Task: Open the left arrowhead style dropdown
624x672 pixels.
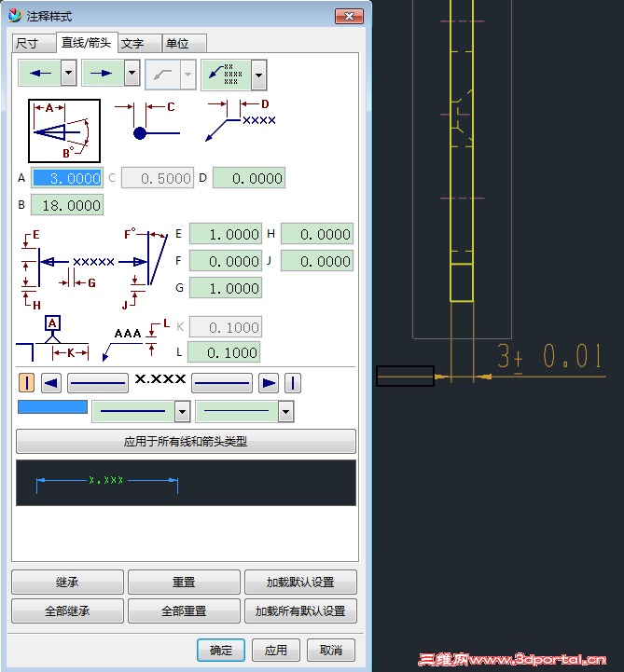Action: [x=69, y=73]
